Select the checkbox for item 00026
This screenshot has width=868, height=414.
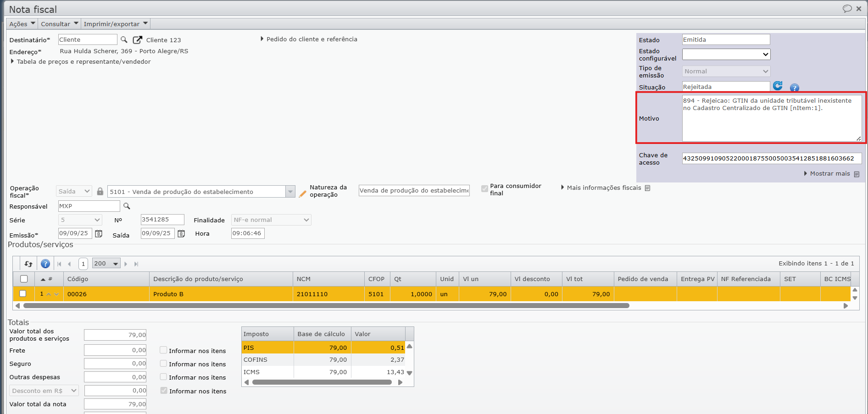[23, 293]
